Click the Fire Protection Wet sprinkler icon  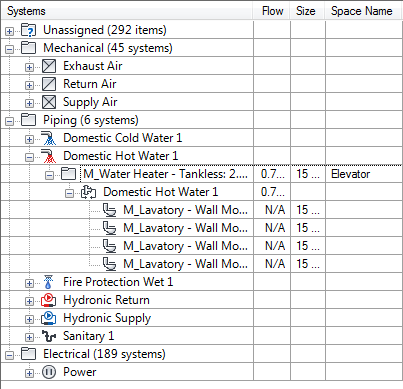coord(49,282)
